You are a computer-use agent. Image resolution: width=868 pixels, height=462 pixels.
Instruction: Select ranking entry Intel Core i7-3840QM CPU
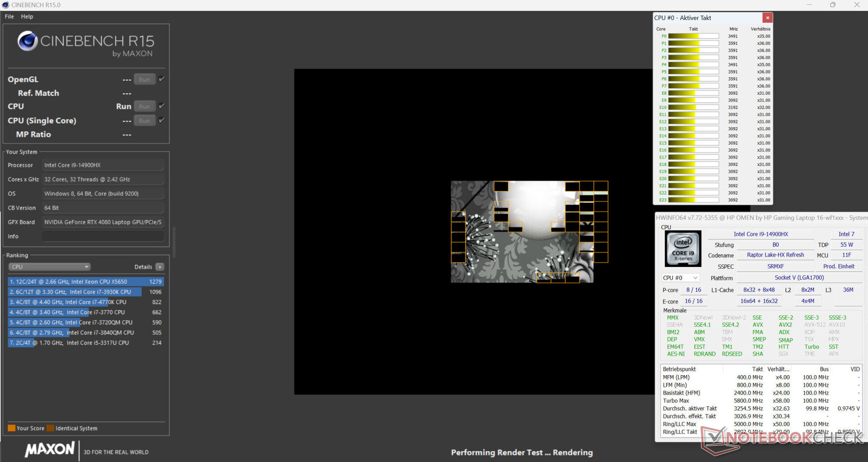pos(86,333)
